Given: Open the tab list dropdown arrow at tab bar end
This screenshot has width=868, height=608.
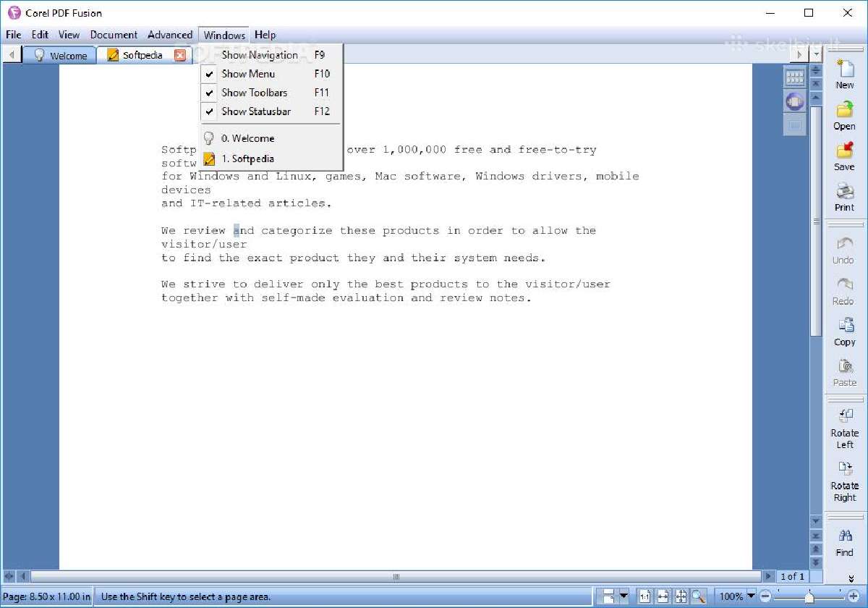Looking at the screenshot, I should coord(816,54).
